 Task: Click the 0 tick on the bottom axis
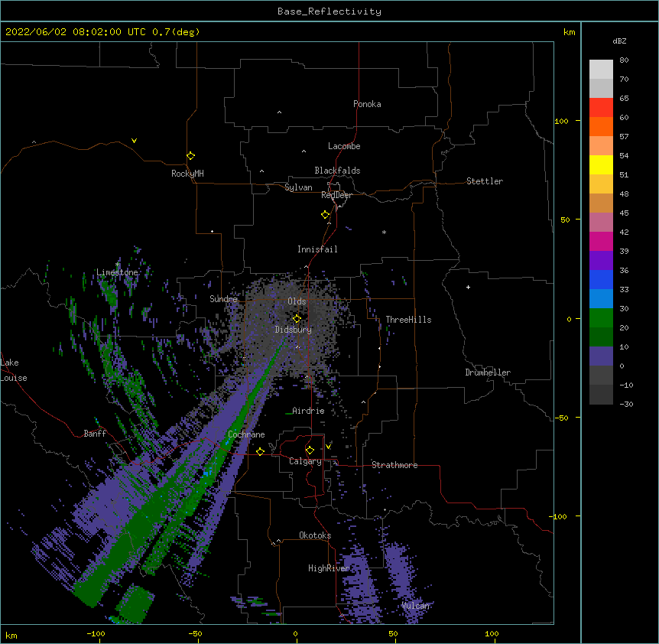tap(295, 633)
